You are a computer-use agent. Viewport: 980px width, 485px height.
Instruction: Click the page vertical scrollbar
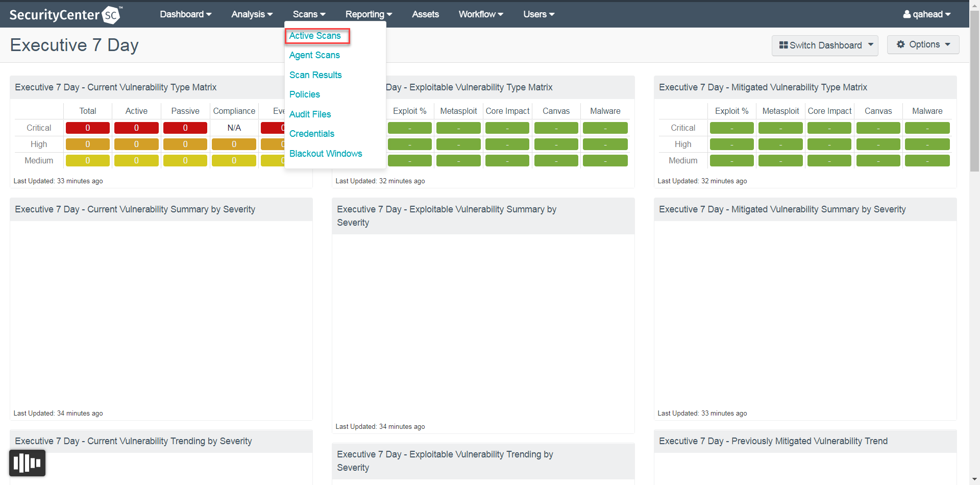(974, 92)
